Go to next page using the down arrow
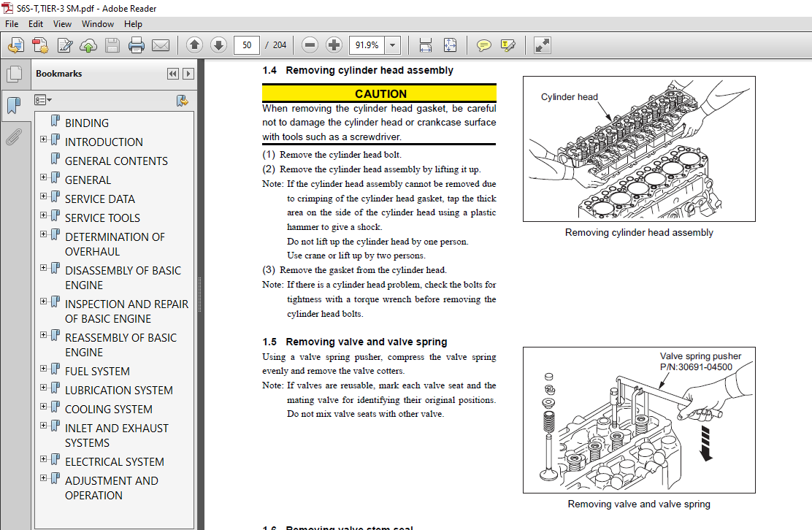Image resolution: width=812 pixels, height=530 pixels. pos(218,45)
